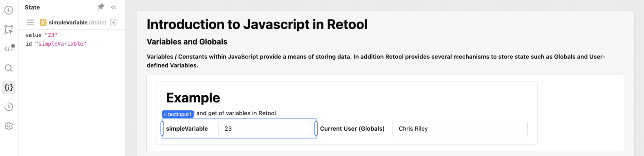
Task: Open the hamburger list menu in State panel
Action: [x=30, y=22]
